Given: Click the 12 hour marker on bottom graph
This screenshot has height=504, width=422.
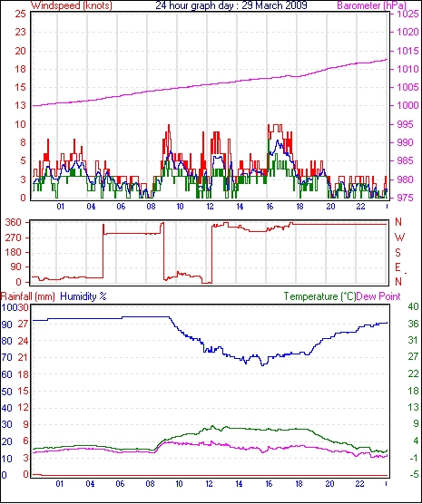Looking at the screenshot, I should 209,483.
